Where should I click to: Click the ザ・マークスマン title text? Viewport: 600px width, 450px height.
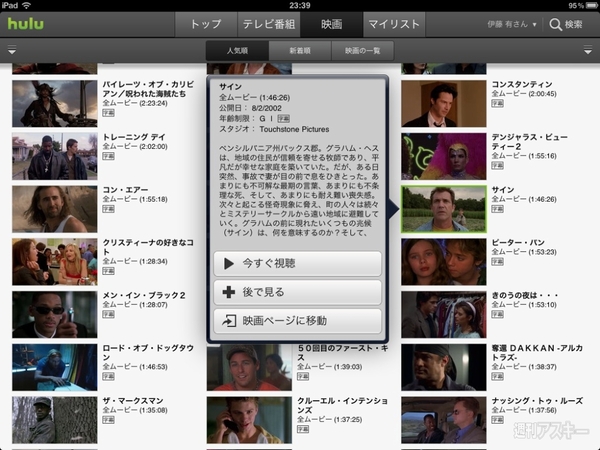pos(133,401)
